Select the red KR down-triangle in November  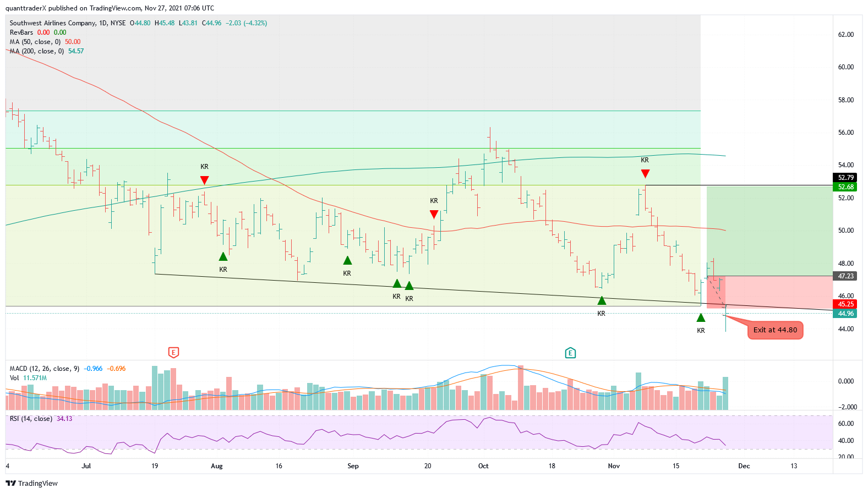[645, 174]
